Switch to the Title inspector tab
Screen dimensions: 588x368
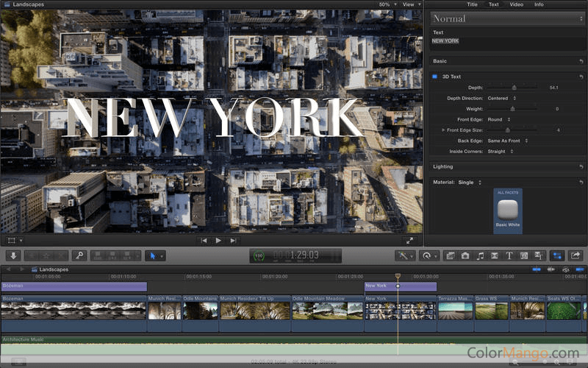click(472, 4)
